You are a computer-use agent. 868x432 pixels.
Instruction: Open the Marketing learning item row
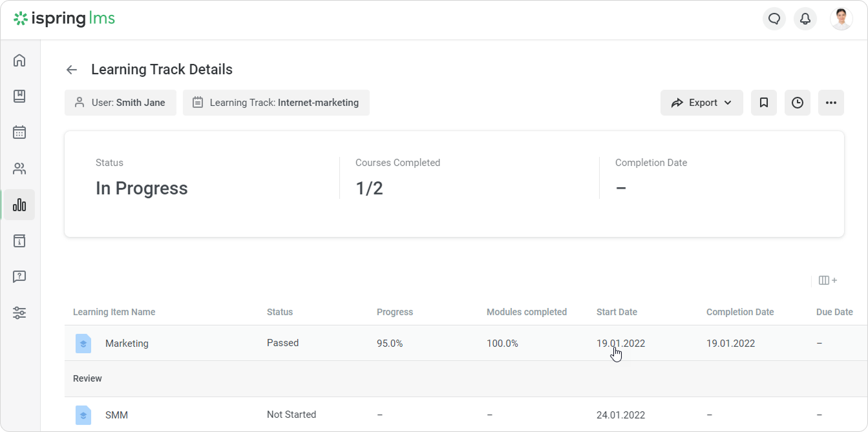tap(127, 344)
